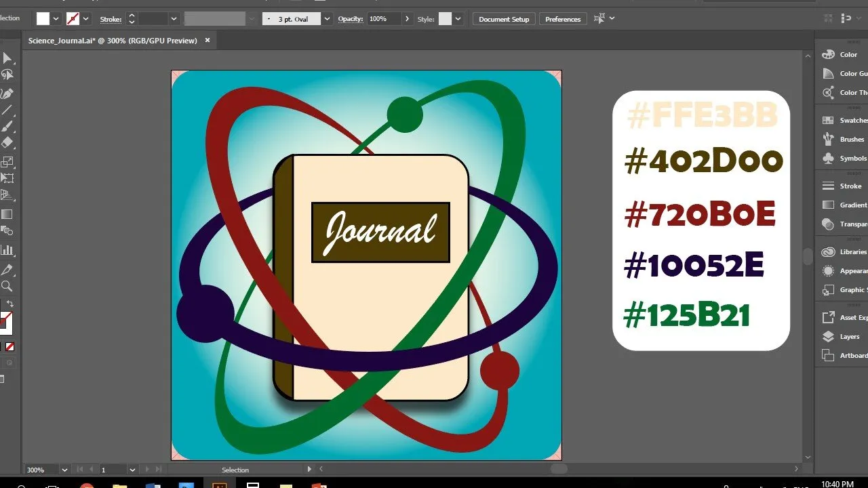Click the Preferences button

[x=563, y=19]
